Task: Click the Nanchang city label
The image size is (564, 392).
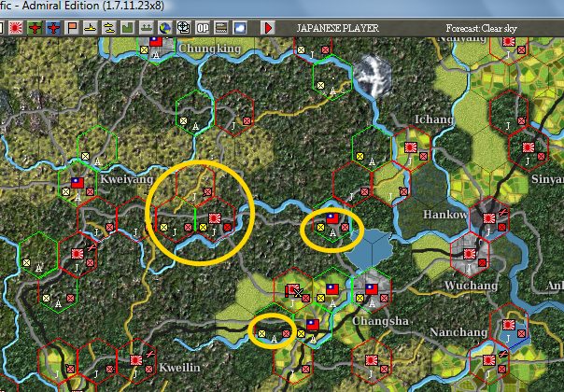Action: [x=458, y=332]
